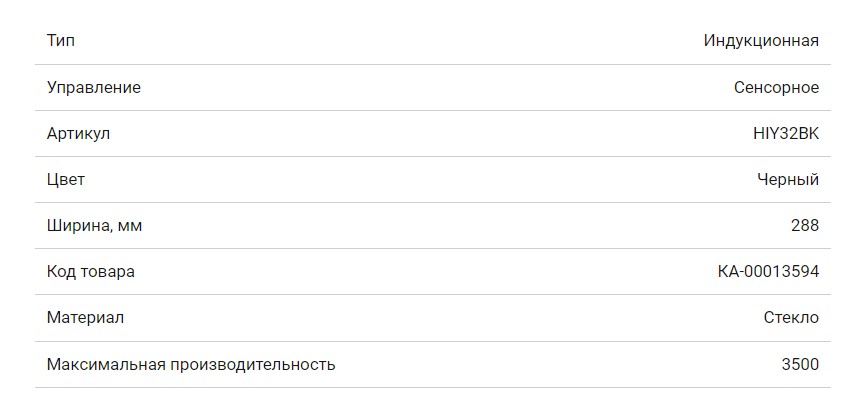Select the performance value 3500
The image size is (862, 402).
point(800,365)
